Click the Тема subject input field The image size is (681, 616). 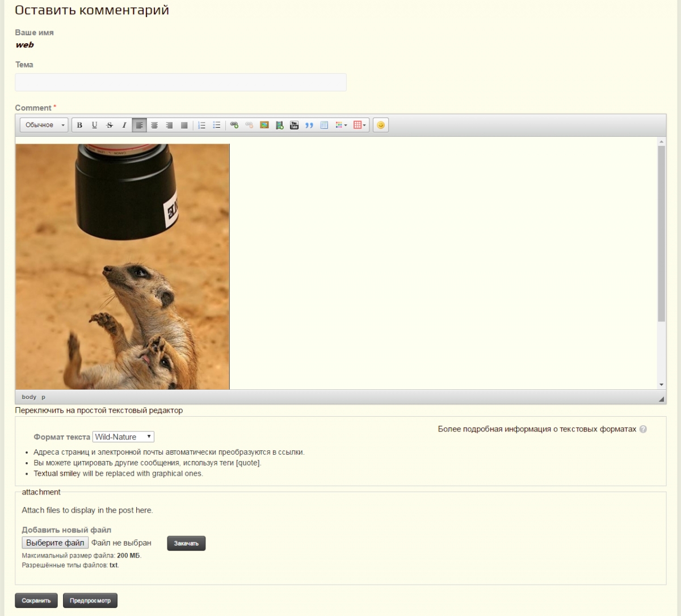[x=180, y=82]
